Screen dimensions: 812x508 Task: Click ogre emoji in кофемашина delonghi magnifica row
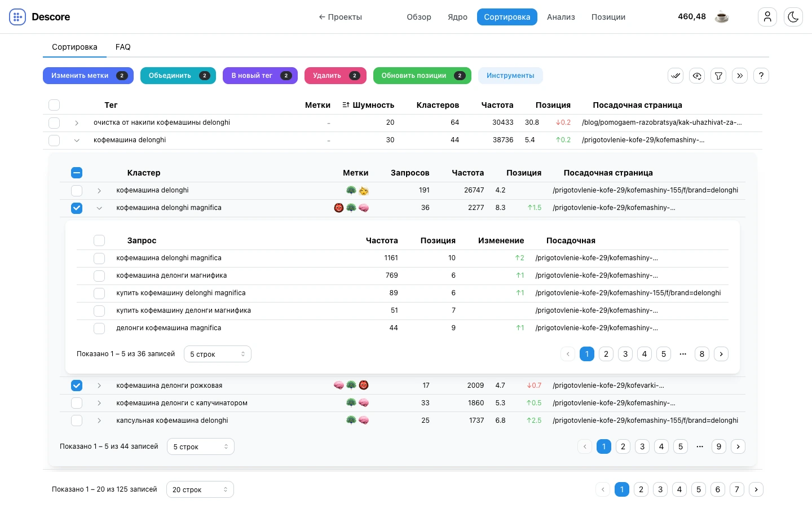[339, 208]
